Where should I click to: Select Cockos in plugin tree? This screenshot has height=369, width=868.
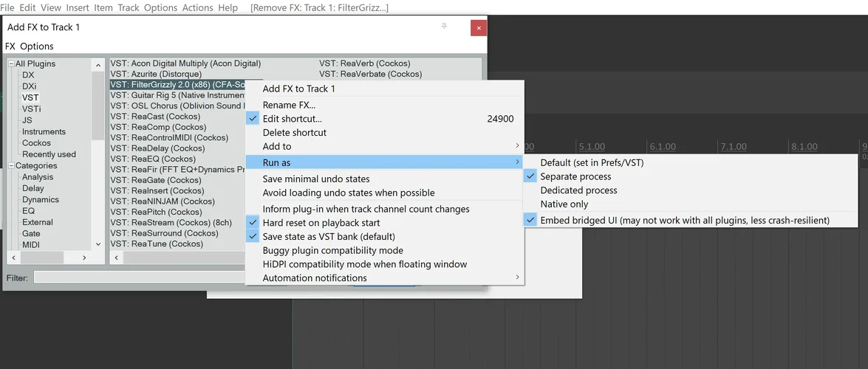pos(36,142)
